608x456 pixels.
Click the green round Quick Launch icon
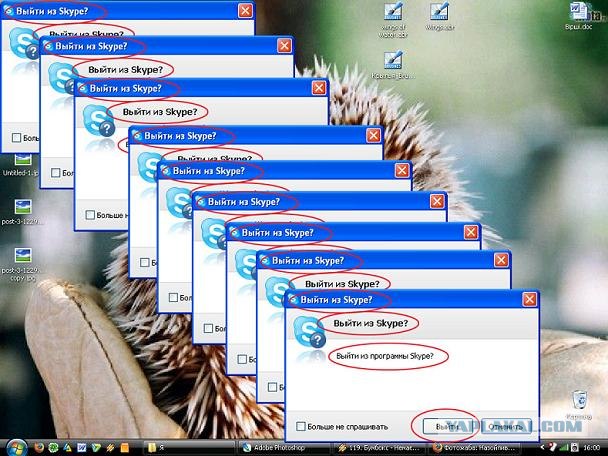[x=53, y=448]
